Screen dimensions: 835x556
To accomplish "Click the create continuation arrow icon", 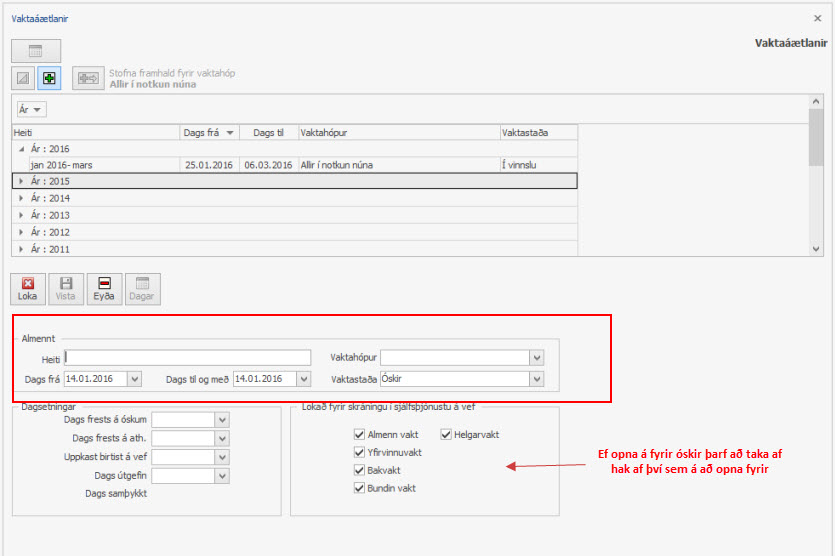I will click(x=88, y=78).
